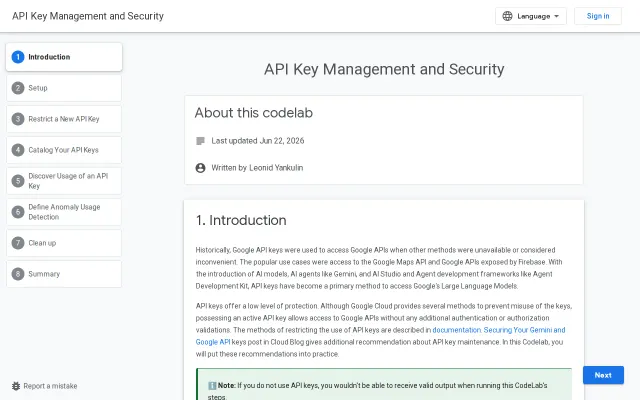Click the number 6 circle icon beside Define Anomaly
640x400 pixels.
point(18,212)
